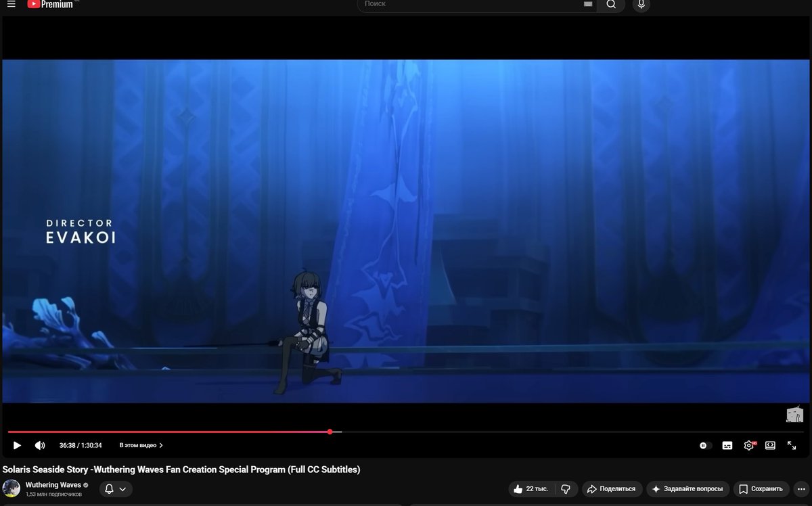Open the Wuthering Waves channel avatar
The height and width of the screenshot is (506, 812).
coord(12,488)
